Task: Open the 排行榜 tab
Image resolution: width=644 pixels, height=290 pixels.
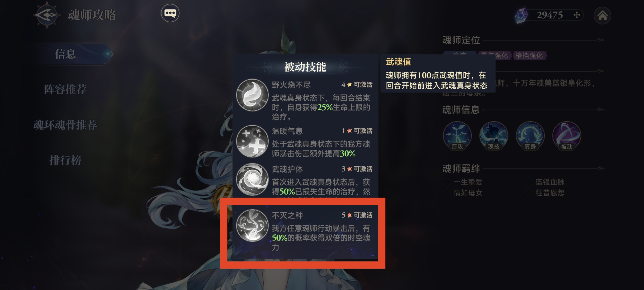Action: [65, 160]
